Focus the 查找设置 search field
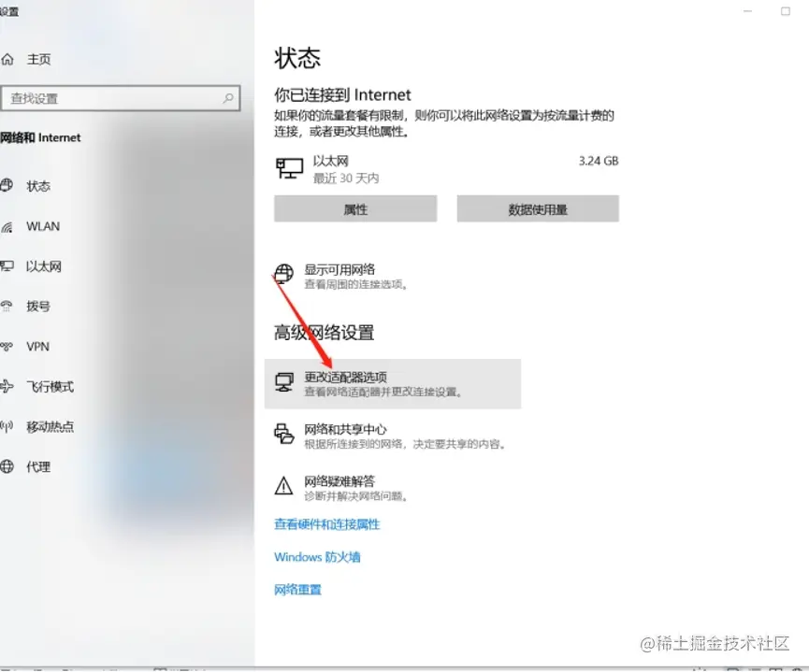 tap(121, 98)
